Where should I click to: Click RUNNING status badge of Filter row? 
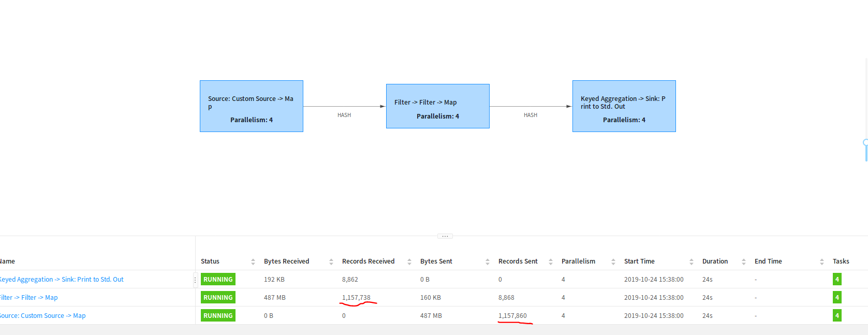tap(218, 298)
